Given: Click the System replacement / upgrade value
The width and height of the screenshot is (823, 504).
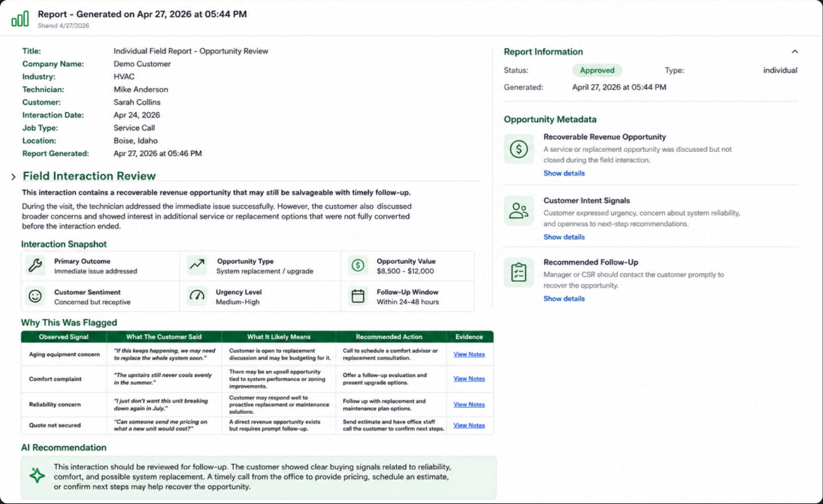Looking at the screenshot, I should pos(265,271).
